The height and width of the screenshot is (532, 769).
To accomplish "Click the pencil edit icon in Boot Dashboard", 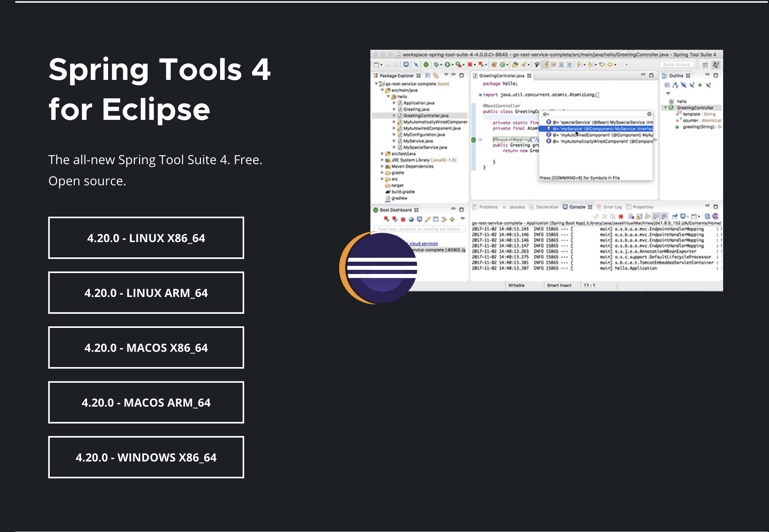I will (x=428, y=219).
